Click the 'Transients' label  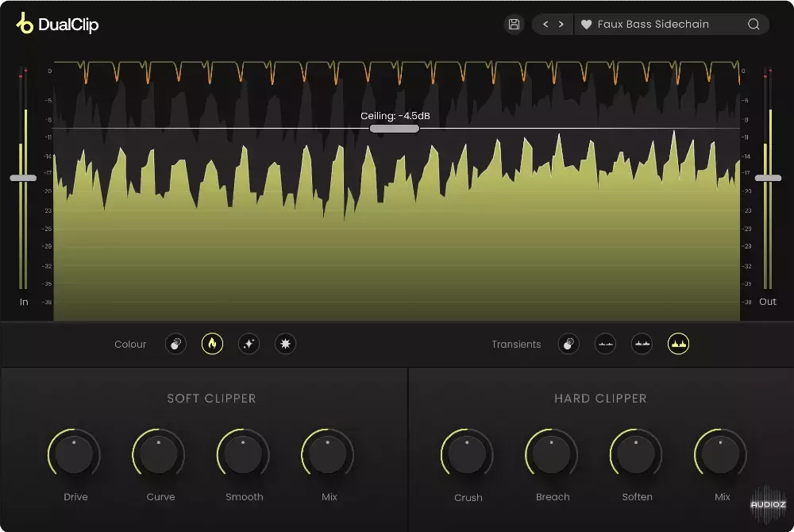coord(517,344)
